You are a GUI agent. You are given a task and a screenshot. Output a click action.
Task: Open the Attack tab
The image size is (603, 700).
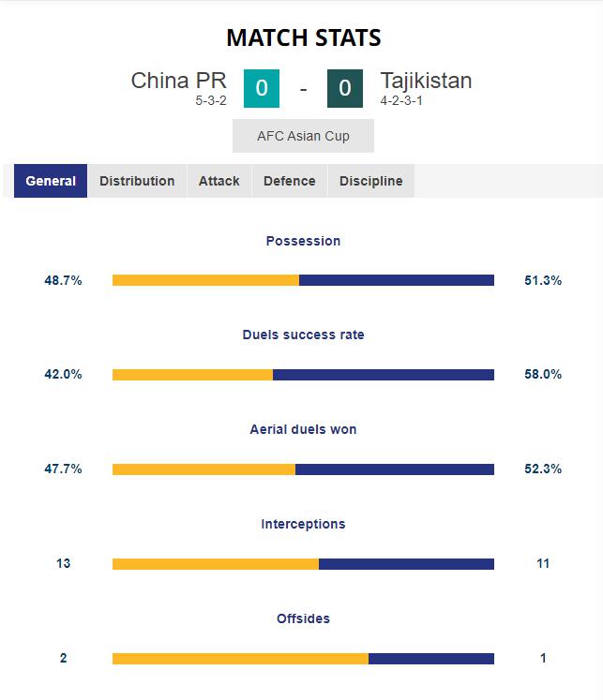[x=219, y=181]
